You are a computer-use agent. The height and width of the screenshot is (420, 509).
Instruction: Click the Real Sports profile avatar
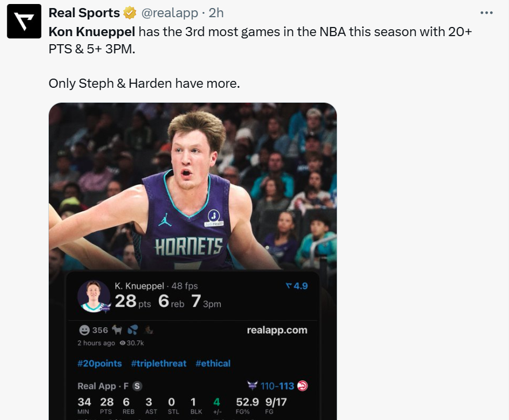tap(24, 21)
